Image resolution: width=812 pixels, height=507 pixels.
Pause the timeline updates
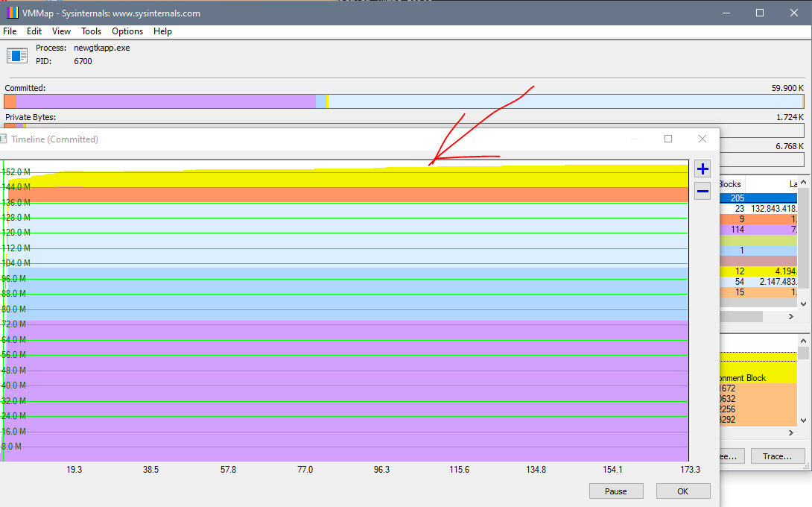pos(616,491)
